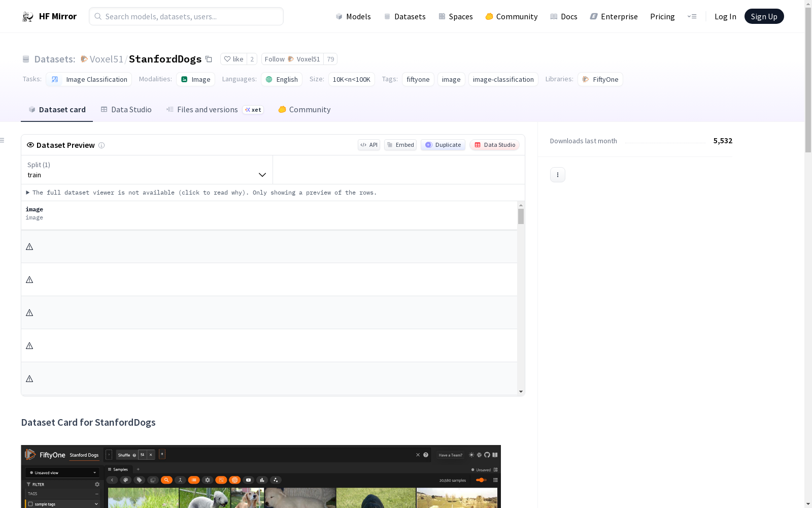Open Datasets in the top navigation
Screen dimensions: 812x508
pyautogui.click(x=404, y=16)
